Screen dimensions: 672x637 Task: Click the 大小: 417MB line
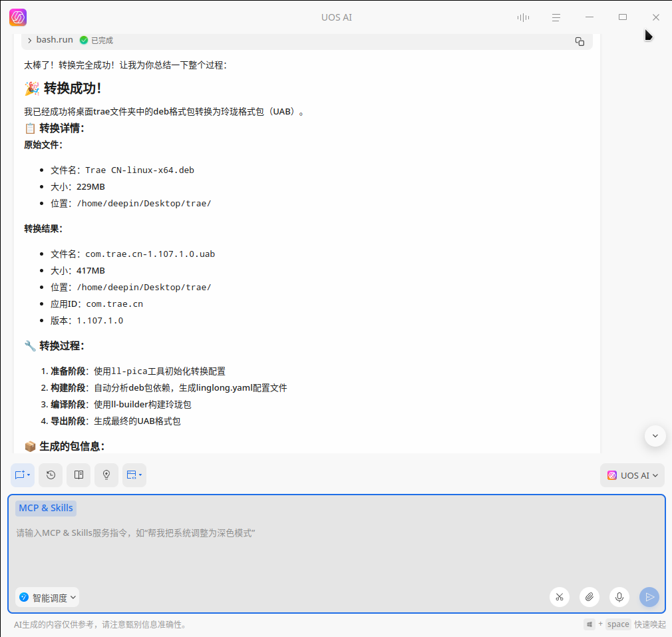pos(78,271)
